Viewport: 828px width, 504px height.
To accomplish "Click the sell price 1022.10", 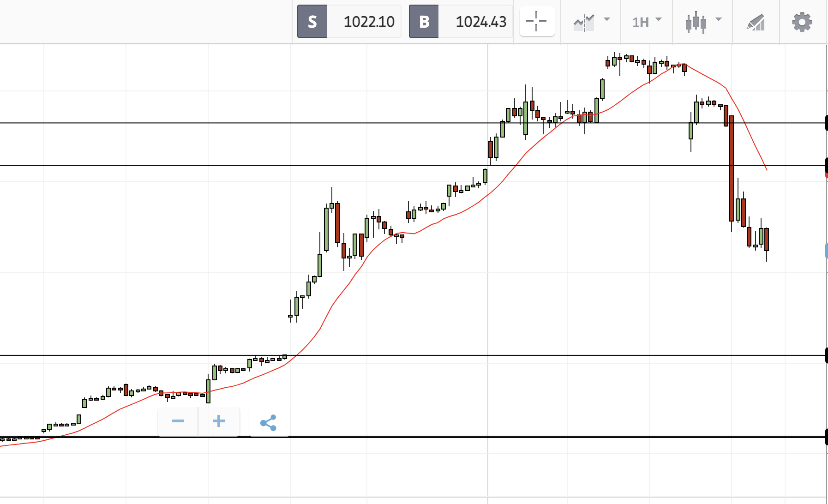I will click(369, 21).
